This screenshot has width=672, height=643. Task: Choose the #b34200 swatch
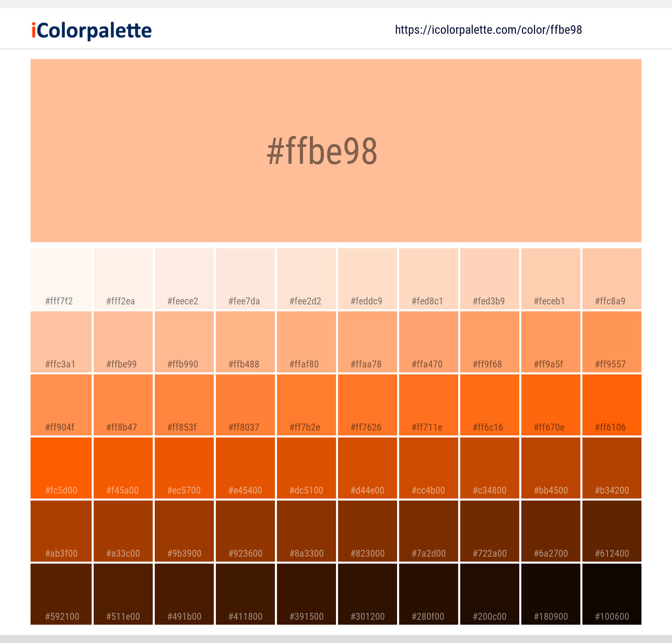coord(612,468)
